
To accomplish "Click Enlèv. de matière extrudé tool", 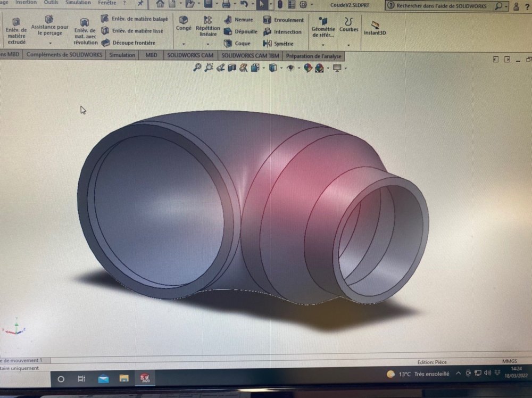I will [16, 30].
